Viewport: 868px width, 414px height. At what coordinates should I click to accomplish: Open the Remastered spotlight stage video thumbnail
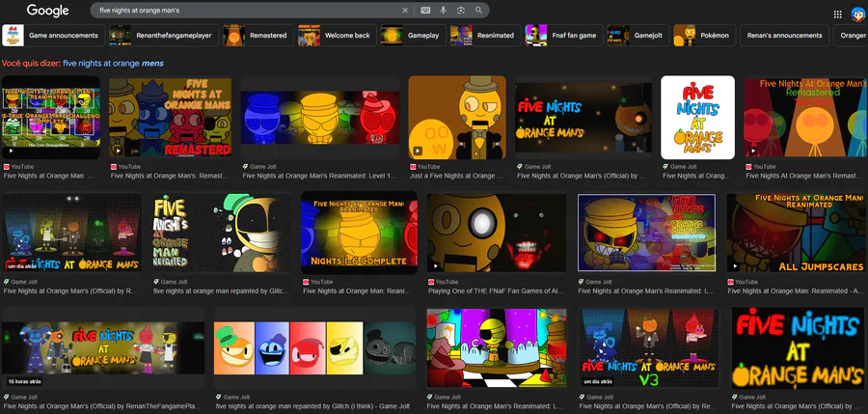805,118
